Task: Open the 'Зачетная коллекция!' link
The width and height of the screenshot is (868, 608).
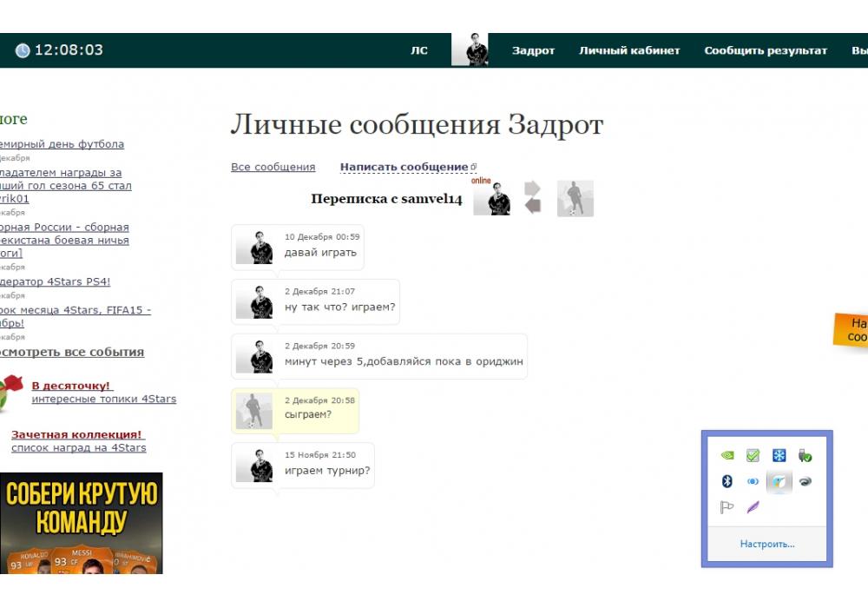Action: [77, 434]
